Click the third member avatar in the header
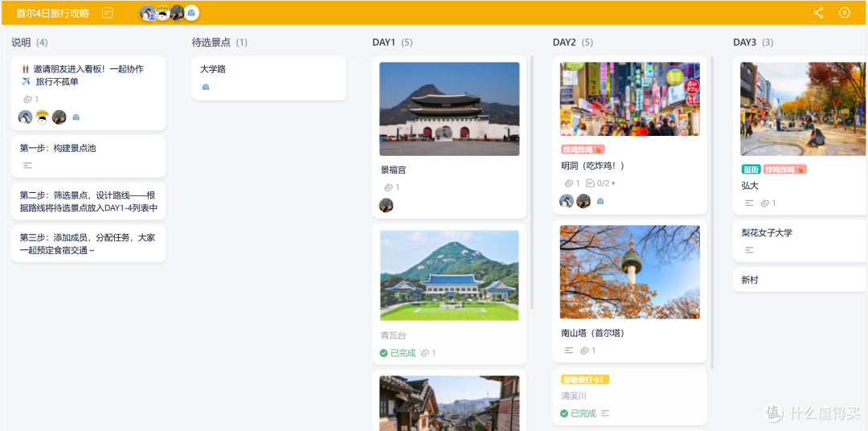 [177, 13]
